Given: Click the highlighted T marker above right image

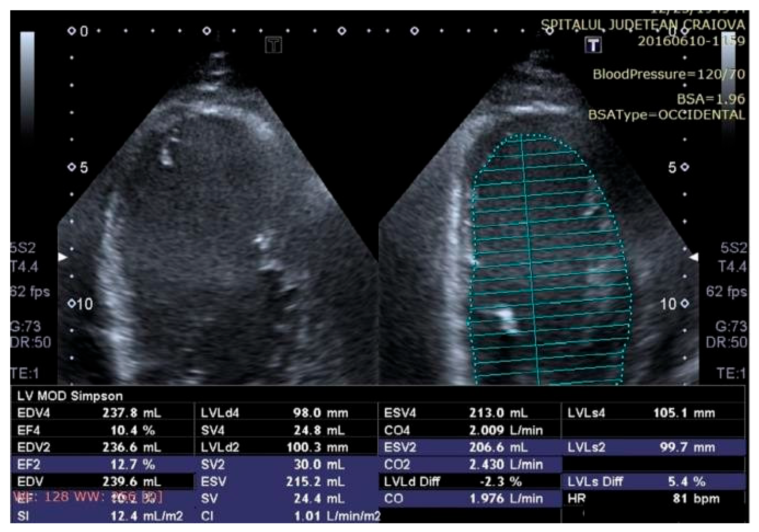Looking at the screenshot, I should tap(593, 45).
